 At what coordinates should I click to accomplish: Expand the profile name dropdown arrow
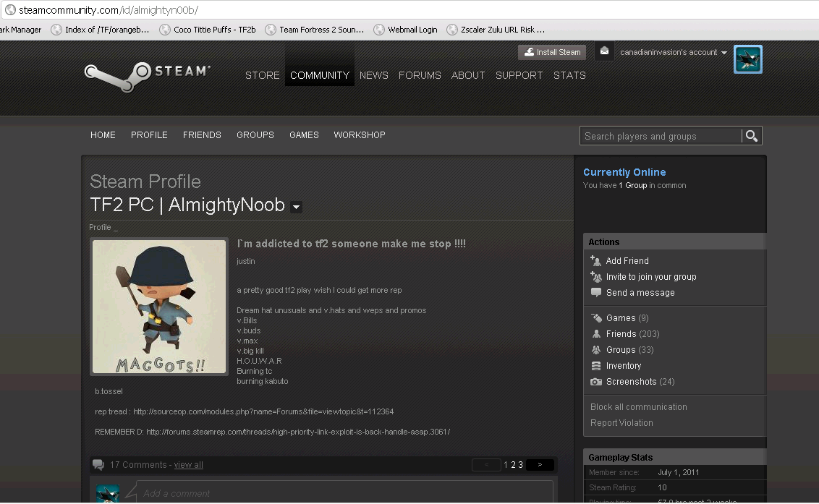click(x=296, y=207)
